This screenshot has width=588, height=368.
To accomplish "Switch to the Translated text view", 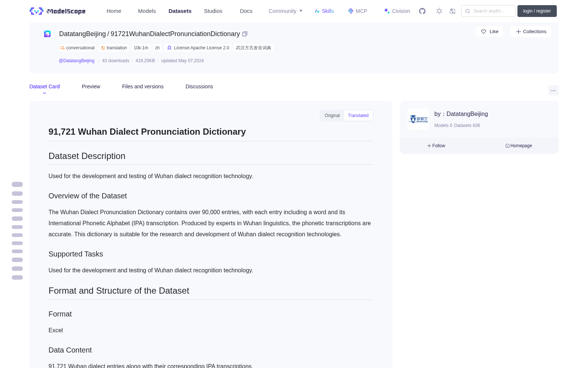I will (x=358, y=116).
